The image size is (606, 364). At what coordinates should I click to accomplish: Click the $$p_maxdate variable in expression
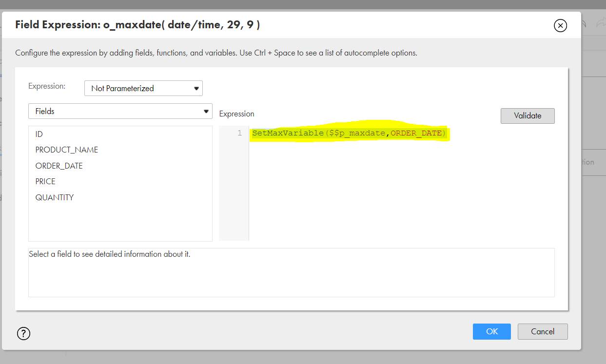pos(357,133)
